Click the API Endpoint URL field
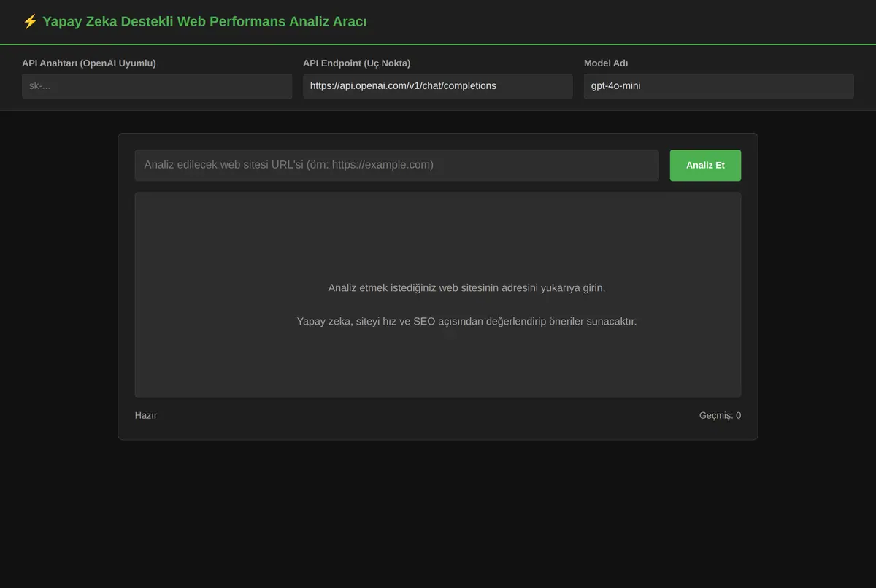Image resolution: width=876 pixels, height=588 pixels. coord(438,86)
